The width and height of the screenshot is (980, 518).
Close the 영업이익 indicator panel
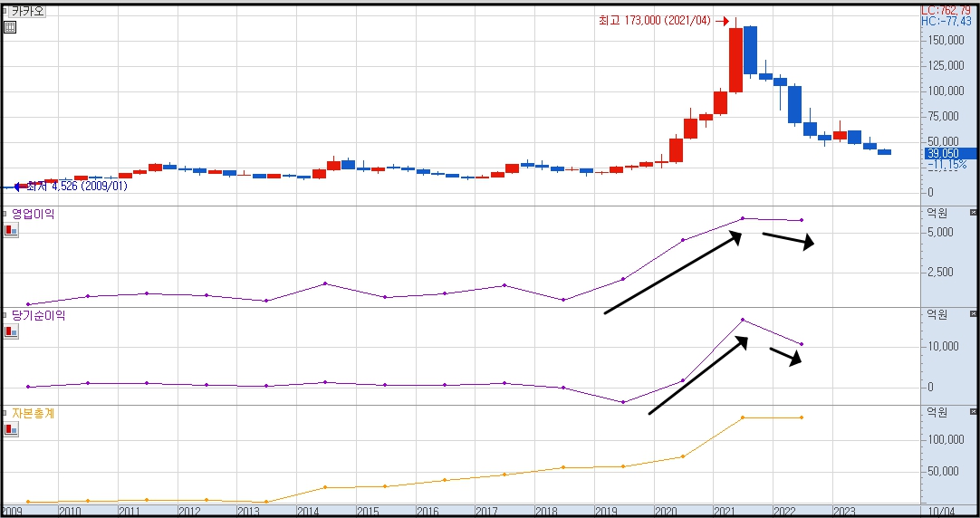(x=973, y=213)
